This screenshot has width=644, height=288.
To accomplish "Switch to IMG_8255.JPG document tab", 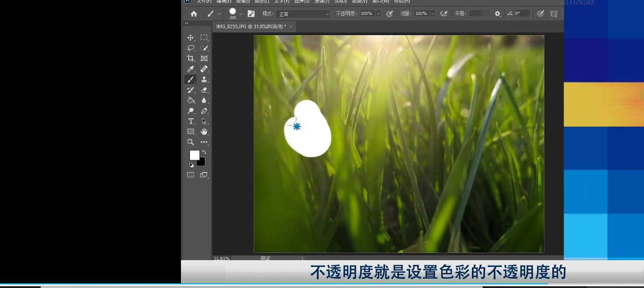I will click(251, 27).
